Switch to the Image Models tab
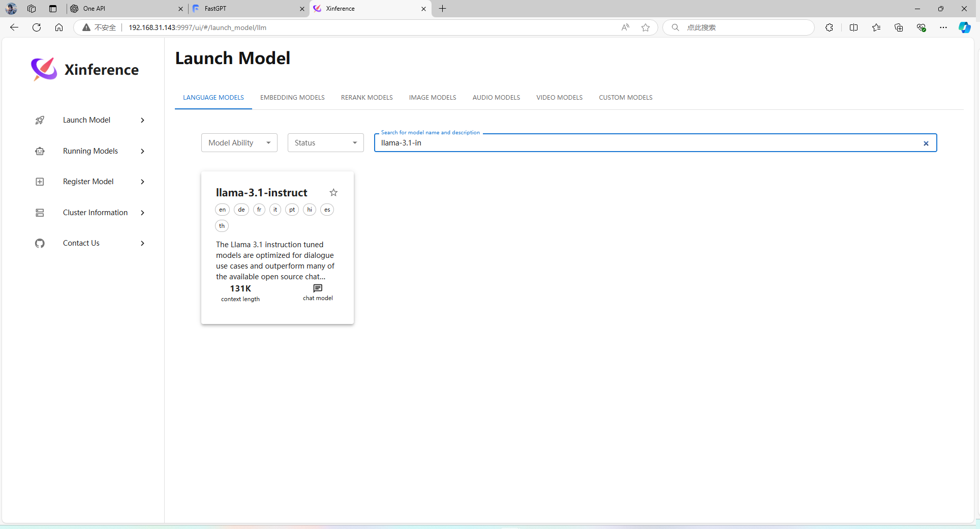 click(433, 98)
